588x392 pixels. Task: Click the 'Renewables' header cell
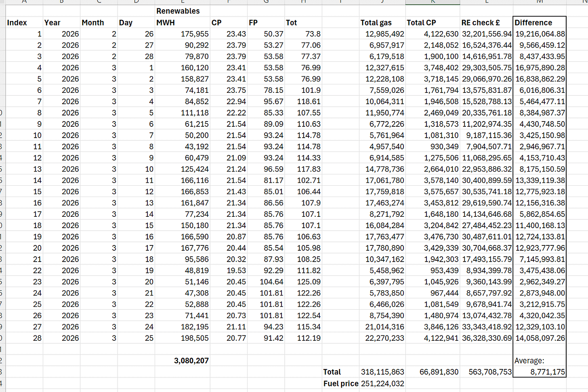(183, 11)
